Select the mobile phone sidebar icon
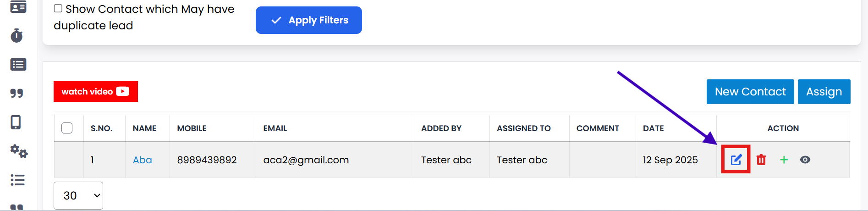The width and height of the screenshot is (868, 211). [16, 122]
